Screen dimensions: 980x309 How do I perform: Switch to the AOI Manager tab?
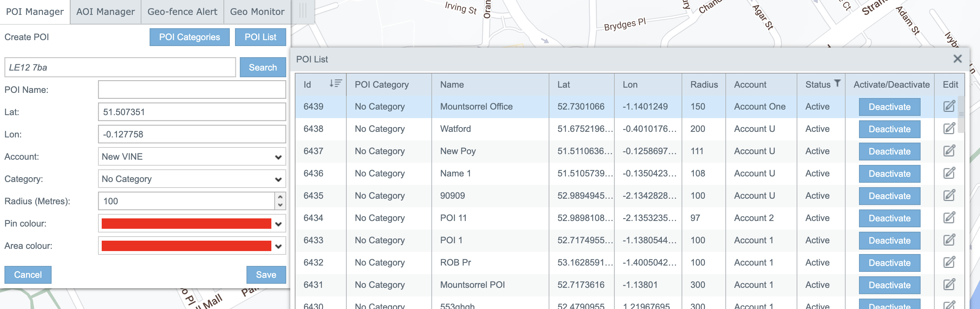[105, 12]
